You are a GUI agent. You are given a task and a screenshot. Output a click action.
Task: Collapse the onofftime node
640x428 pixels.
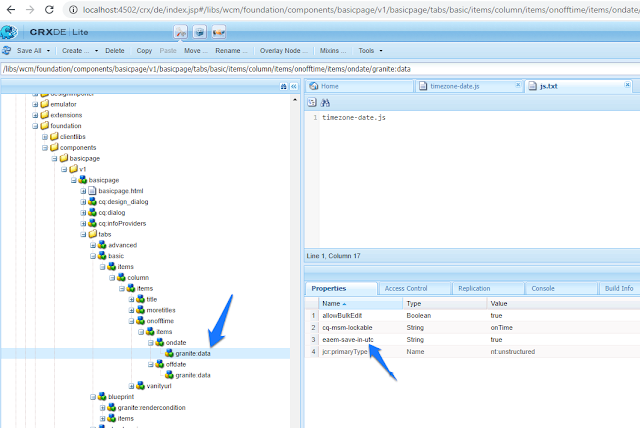[131, 321]
